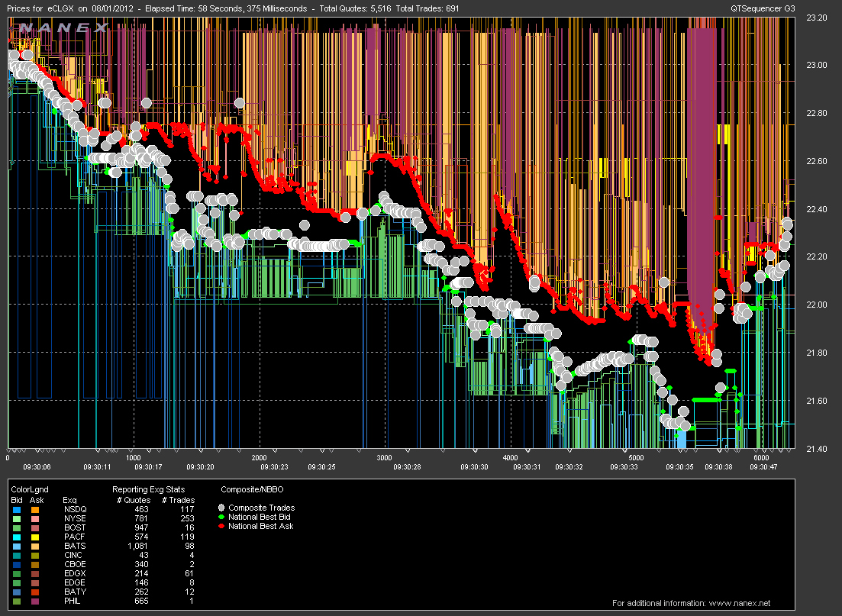Click the CINC exchange label
The image size is (842, 616).
pos(73,555)
